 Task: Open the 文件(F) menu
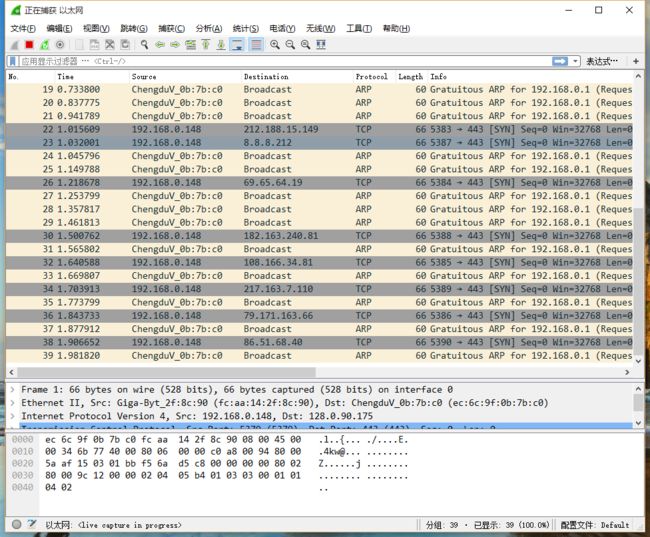(23, 29)
